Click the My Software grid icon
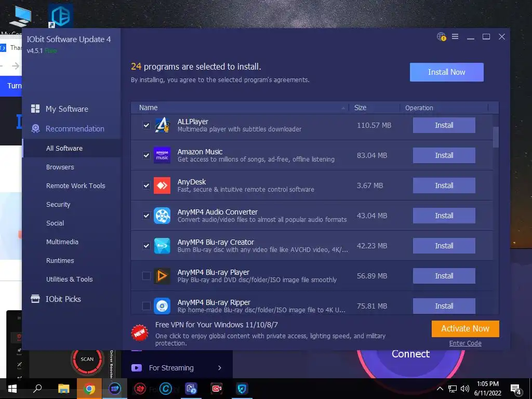 point(35,109)
